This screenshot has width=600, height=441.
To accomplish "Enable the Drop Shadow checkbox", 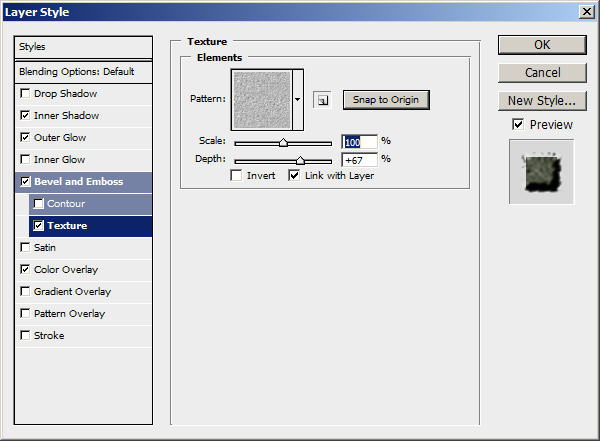I will pyautogui.click(x=25, y=93).
